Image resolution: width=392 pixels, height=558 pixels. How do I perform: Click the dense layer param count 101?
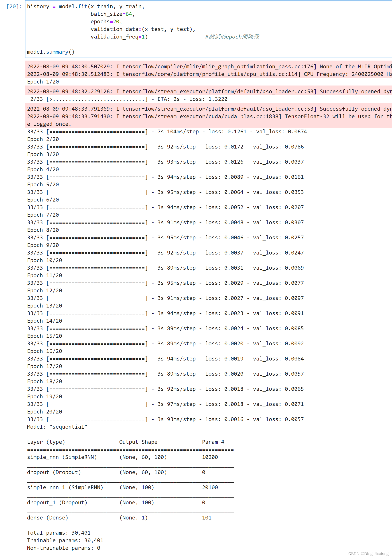tap(207, 518)
